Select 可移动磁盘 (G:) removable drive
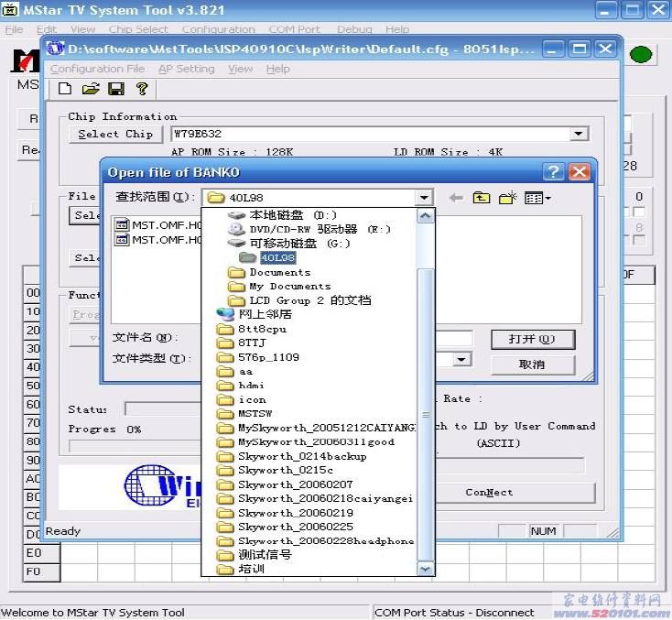The height and width of the screenshot is (620, 672). tap(298, 244)
